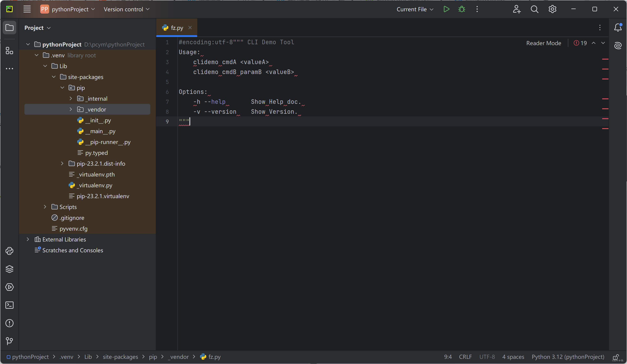
Task: Open Services tool window icon
Action: [x=9, y=287]
